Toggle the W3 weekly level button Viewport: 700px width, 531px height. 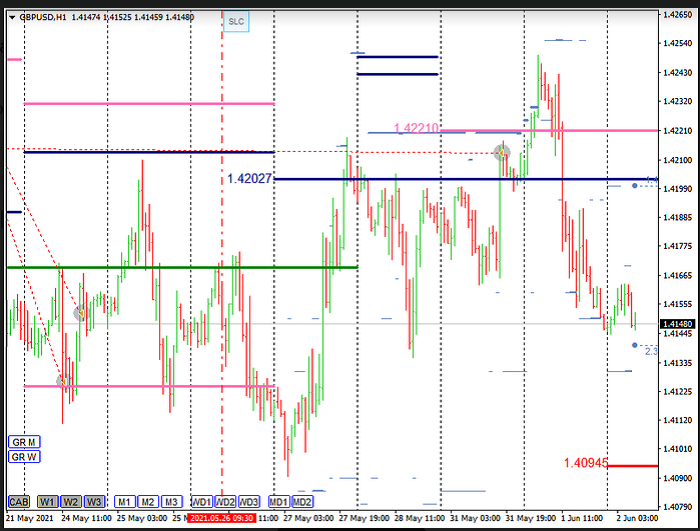93,501
